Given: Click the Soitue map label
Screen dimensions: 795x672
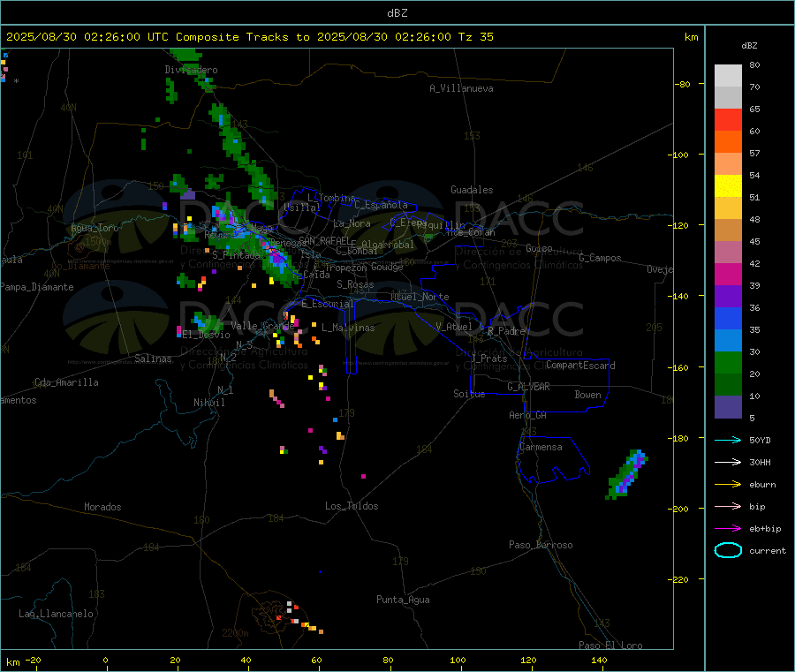Looking at the screenshot, I should (469, 394).
